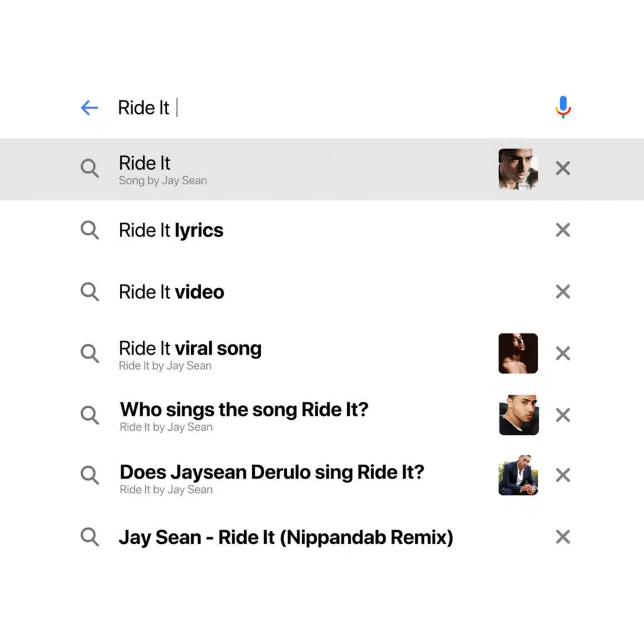
Task: Delete the "Does Jaysean Derulo sing Ride It?" suggestion
Action: click(563, 475)
